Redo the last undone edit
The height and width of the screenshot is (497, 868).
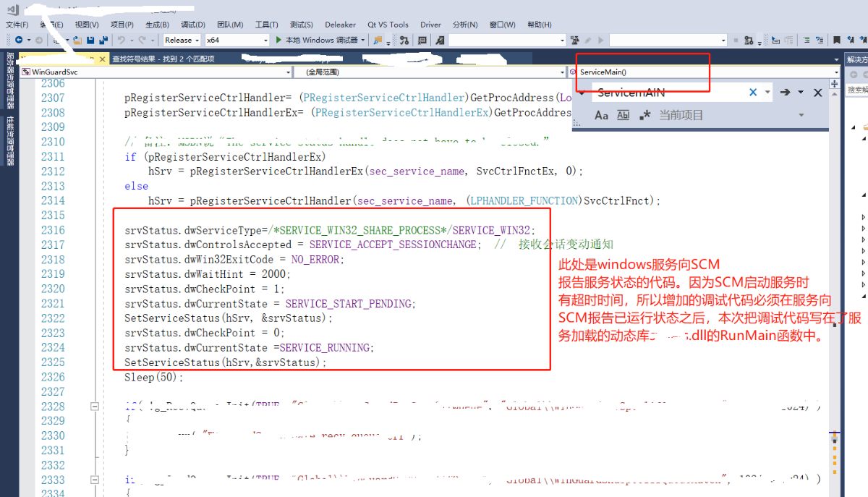click(x=142, y=40)
